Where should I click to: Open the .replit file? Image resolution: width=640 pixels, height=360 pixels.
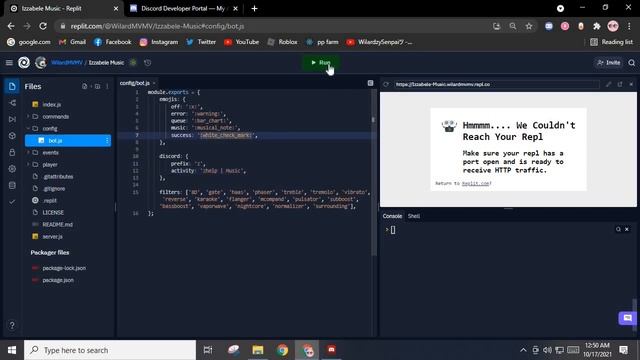[x=49, y=200]
